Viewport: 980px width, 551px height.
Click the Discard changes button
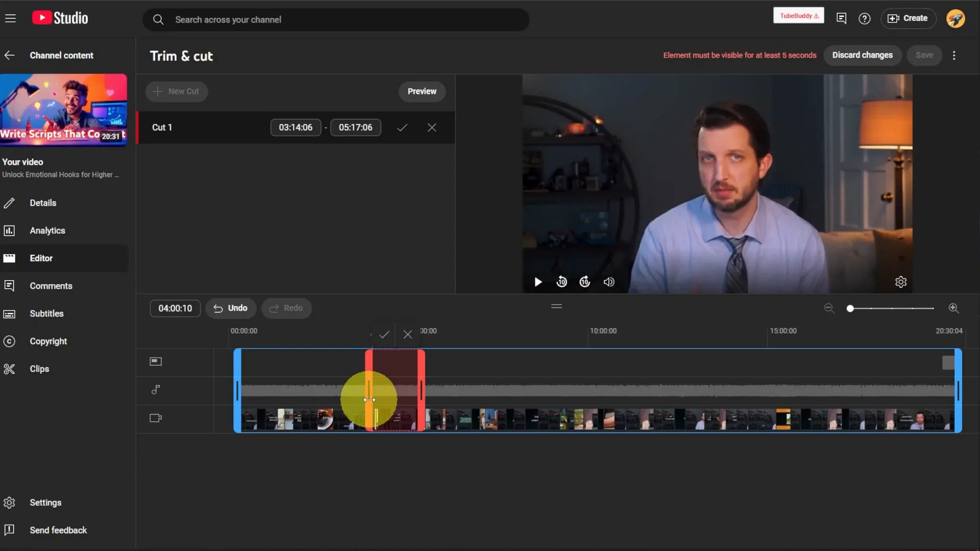pos(862,55)
